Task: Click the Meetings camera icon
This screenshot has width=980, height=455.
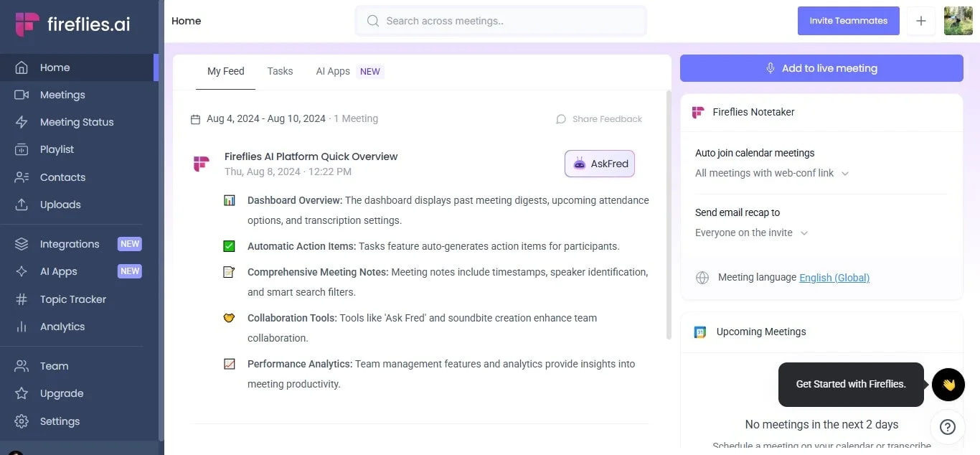Action: [22, 95]
